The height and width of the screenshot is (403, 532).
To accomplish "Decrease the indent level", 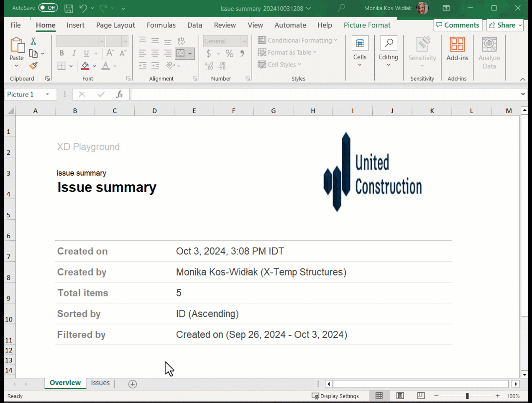I will coord(143,66).
